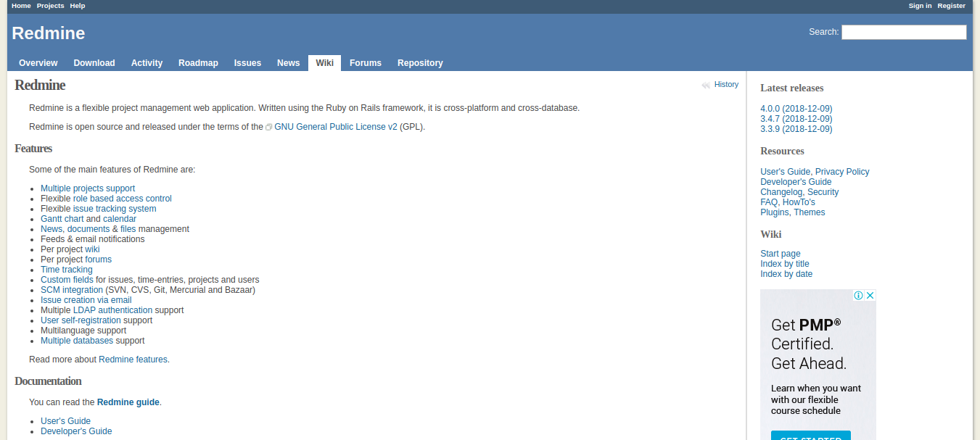The width and height of the screenshot is (980, 440).
Task: Open the FAQ link
Action: (x=769, y=202)
